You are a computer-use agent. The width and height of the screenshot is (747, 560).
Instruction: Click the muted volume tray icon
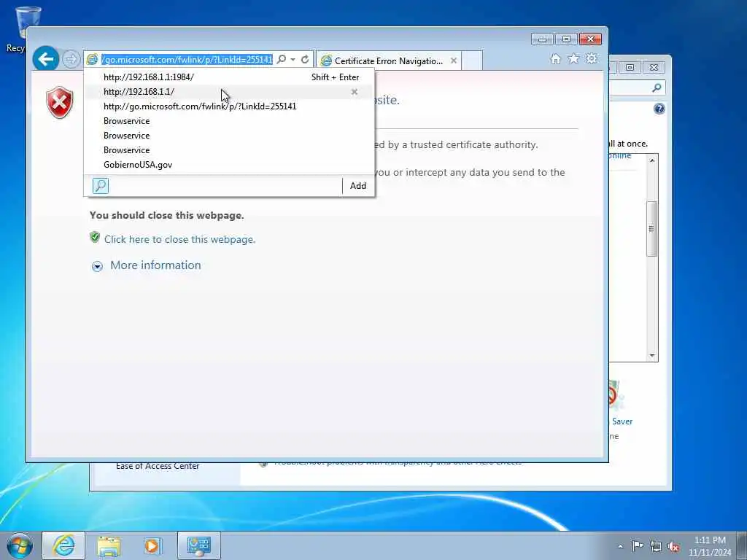click(673, 546)
